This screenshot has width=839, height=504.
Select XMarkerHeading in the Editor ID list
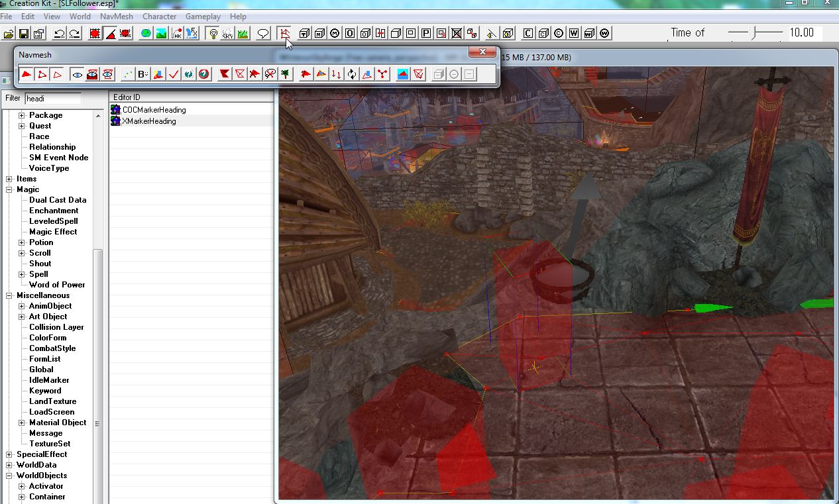(x=149, y=121)
